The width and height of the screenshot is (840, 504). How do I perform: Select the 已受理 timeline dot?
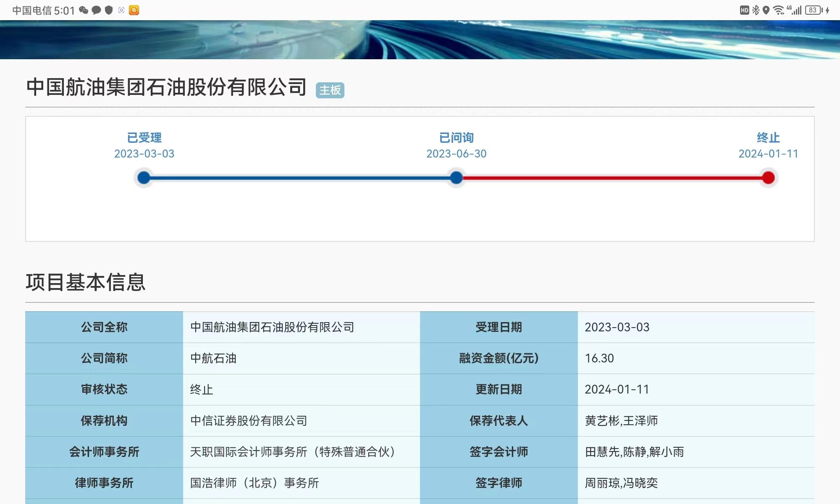[144, 178]
